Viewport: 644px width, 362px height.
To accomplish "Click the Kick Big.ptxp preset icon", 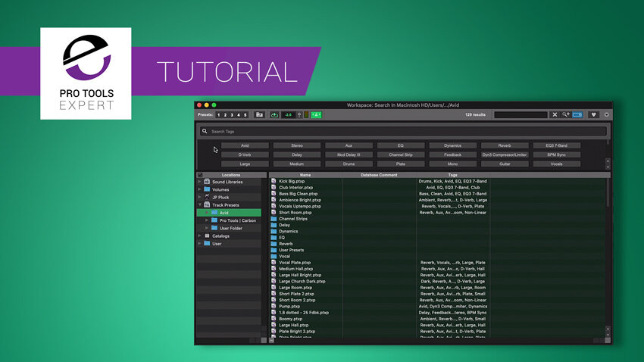I will pos(274,181).
